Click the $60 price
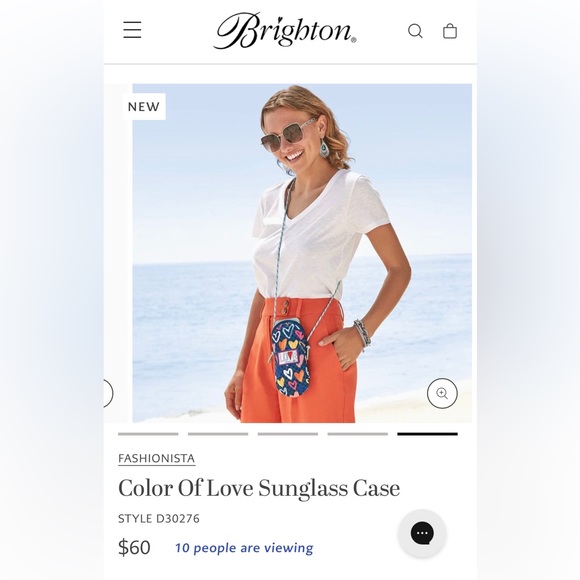The width and height of the screenshot is (580, 580). point(134,547)
